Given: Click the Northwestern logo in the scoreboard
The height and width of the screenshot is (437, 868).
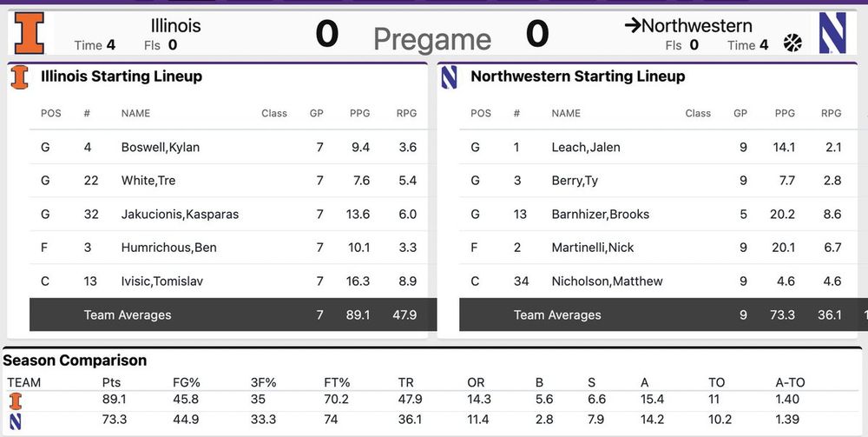Looking at the screenshot, I should [x=832, y=34].
